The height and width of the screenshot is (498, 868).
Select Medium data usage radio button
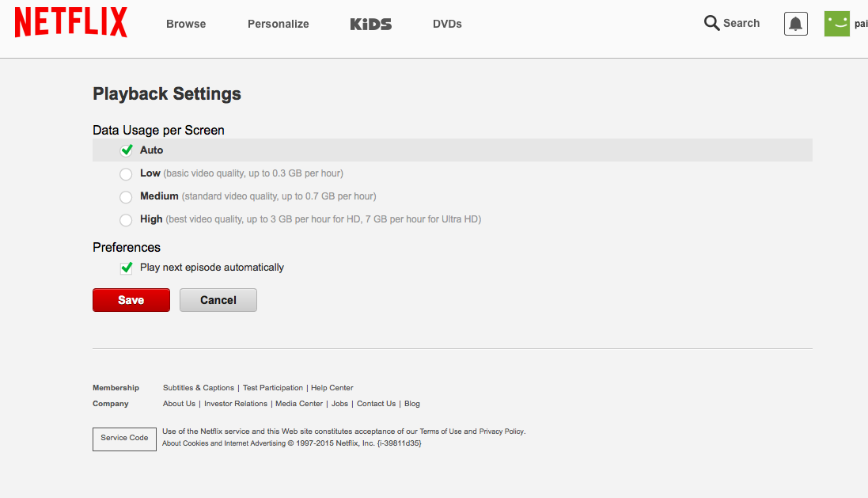126,196
